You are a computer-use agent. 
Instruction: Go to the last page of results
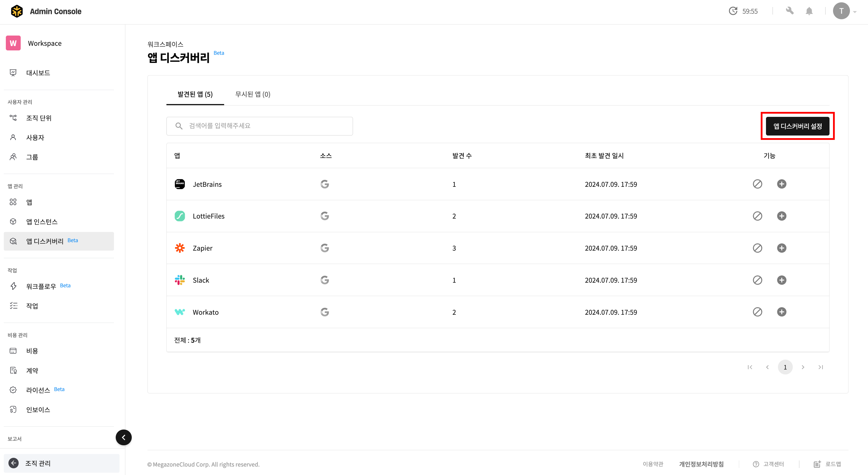tap(820, 367)
